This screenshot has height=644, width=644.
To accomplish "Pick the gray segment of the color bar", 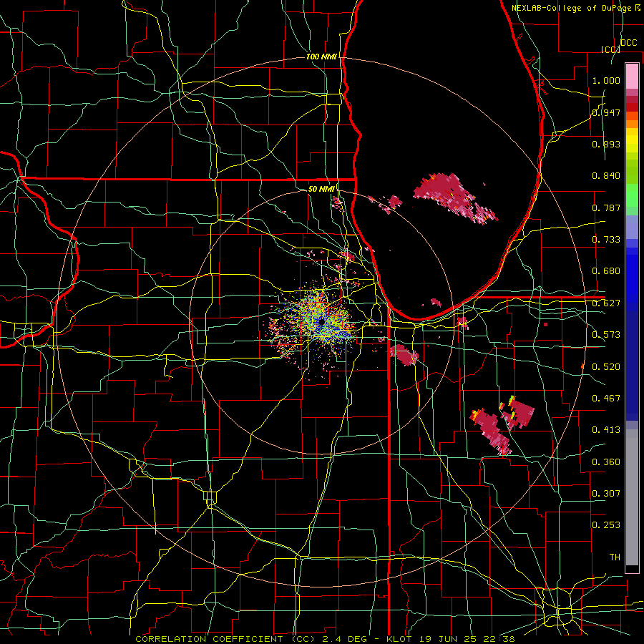I will click(632, 497).
